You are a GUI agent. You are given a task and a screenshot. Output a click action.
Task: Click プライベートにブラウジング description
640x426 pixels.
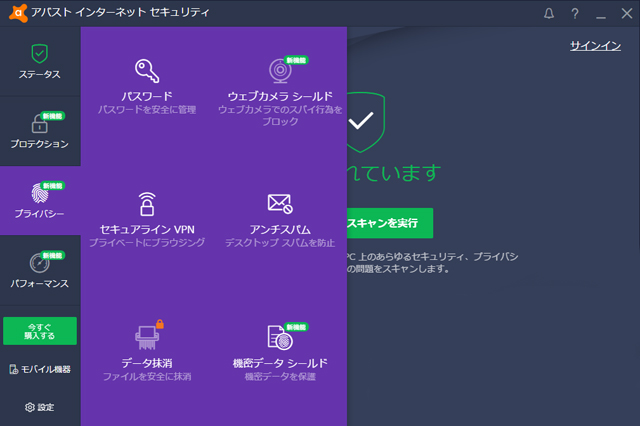[147, 242]
